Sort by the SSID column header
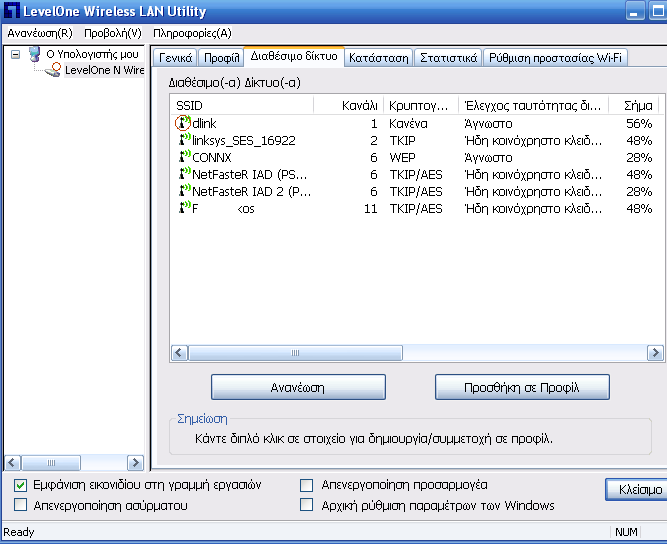Image resolution: width=667 pixels, height=544 pixels. [242, 105]
